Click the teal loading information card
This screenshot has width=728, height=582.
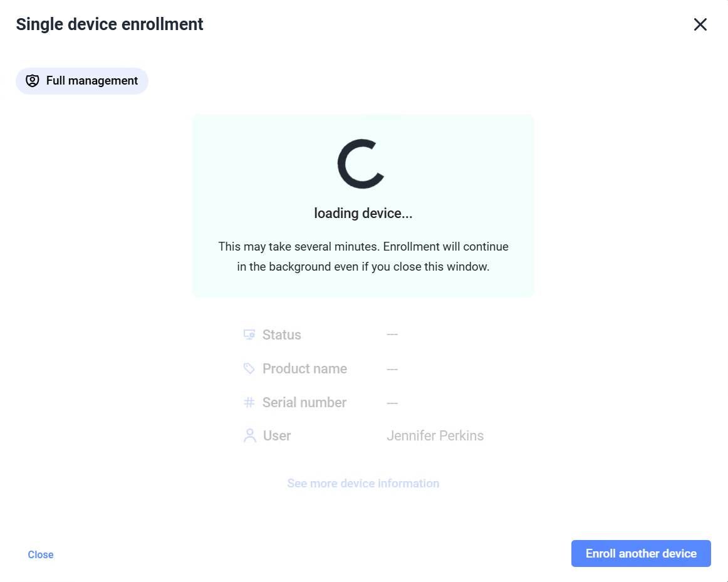[363, 205]
